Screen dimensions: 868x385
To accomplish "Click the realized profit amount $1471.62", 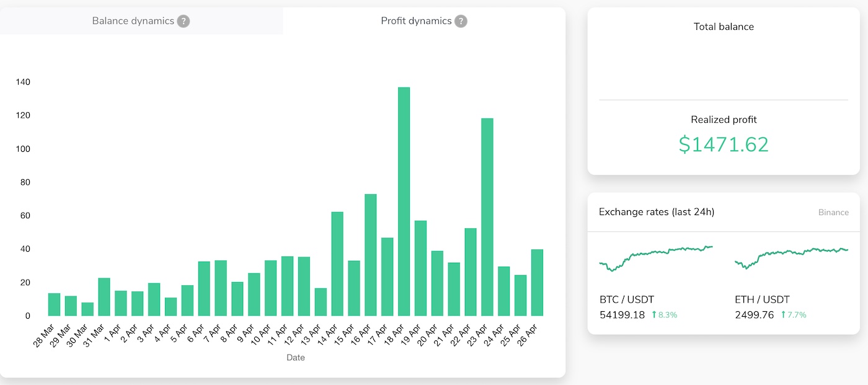I will (724, 144).
